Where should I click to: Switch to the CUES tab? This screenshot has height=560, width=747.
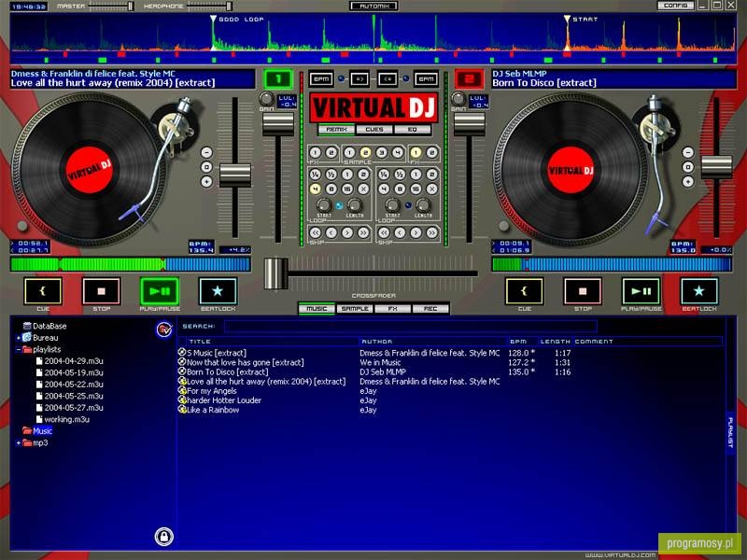coord(374,130)
